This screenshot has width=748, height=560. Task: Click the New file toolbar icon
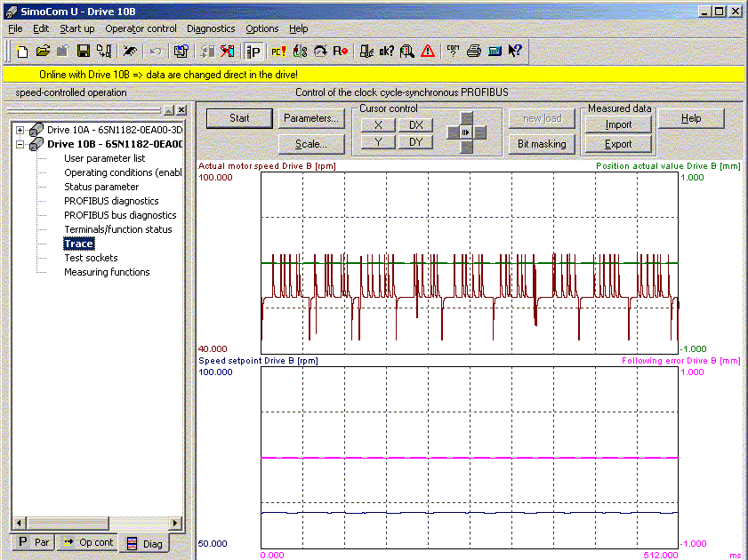(21, 51)
